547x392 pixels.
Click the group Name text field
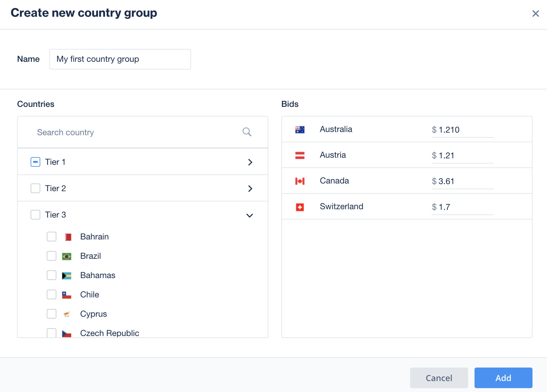[x=120, y=59]
